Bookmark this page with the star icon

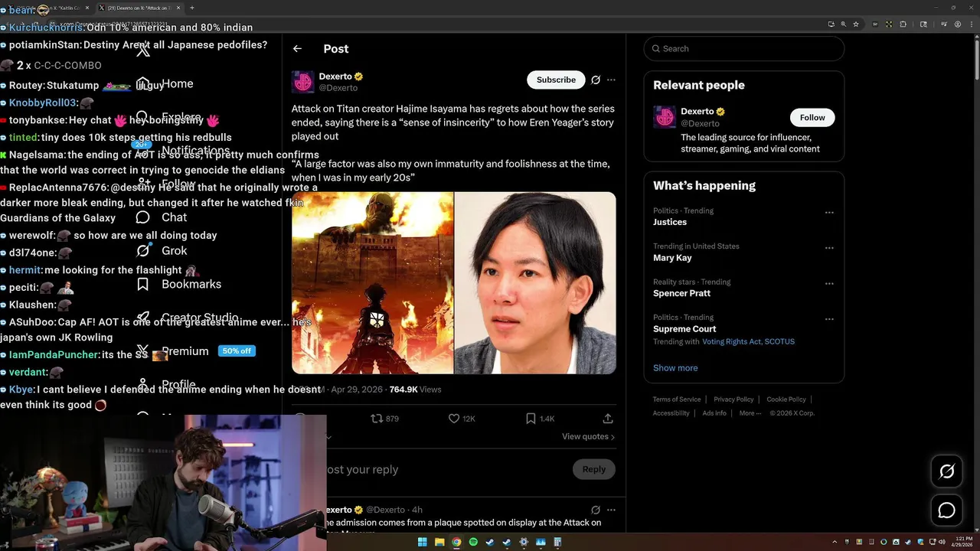coord(856,24)
